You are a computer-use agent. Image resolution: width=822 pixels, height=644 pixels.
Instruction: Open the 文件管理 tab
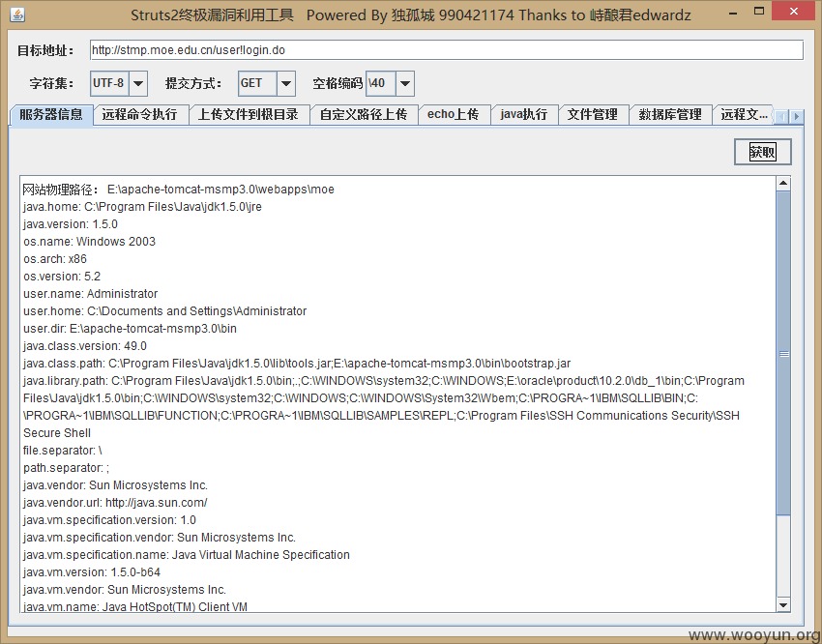pos(593,115)
